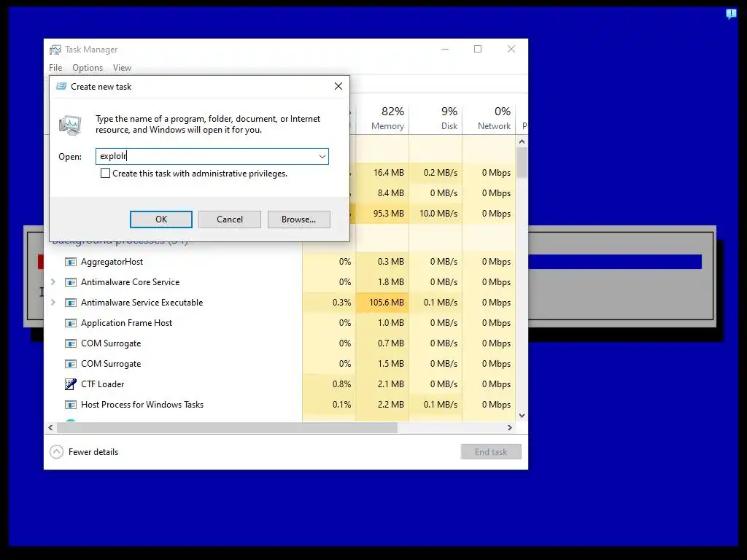The height and width of the screenshot is (560, 747).
Task: Click the 0.8% CPU cell of CTF Loader
Action: (329, 384)
